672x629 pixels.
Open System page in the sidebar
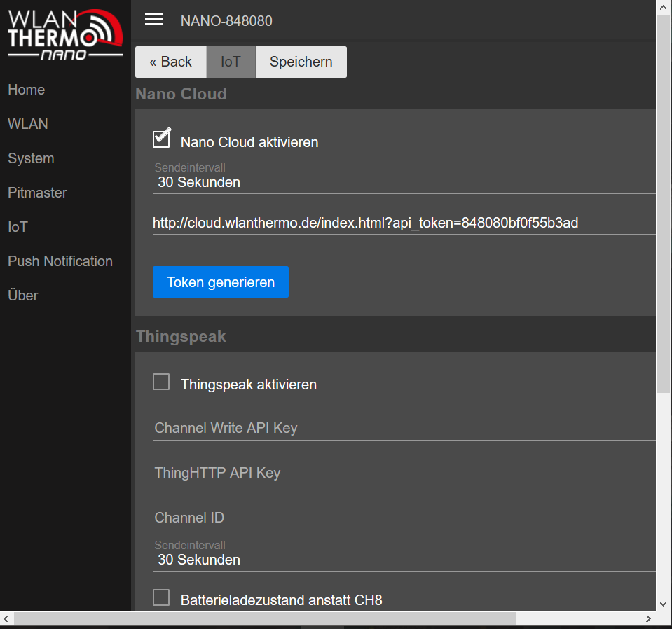click(31, 158)
